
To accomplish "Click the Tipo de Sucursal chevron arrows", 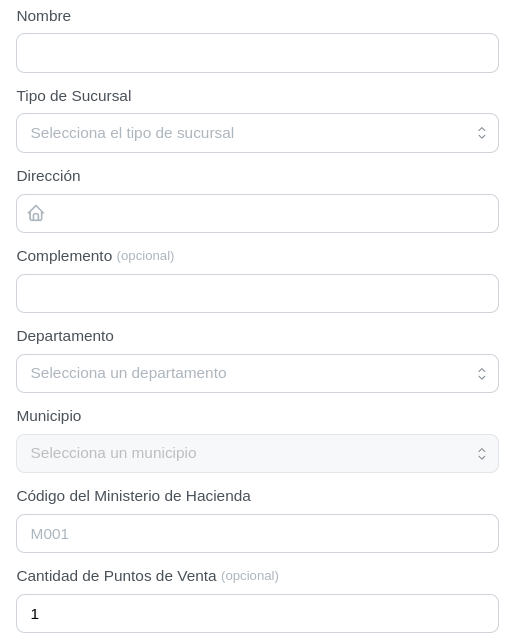I will (482, 133).
